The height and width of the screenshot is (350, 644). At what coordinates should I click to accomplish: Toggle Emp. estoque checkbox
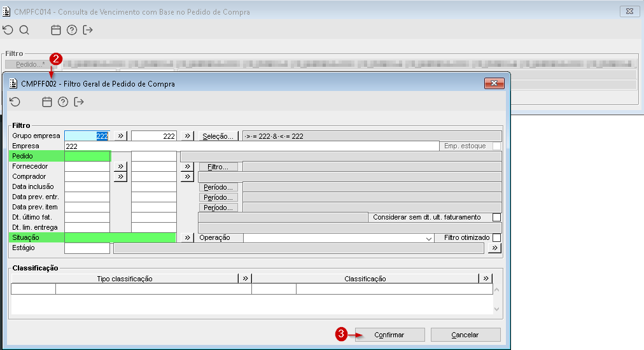[x=496, y=146]
